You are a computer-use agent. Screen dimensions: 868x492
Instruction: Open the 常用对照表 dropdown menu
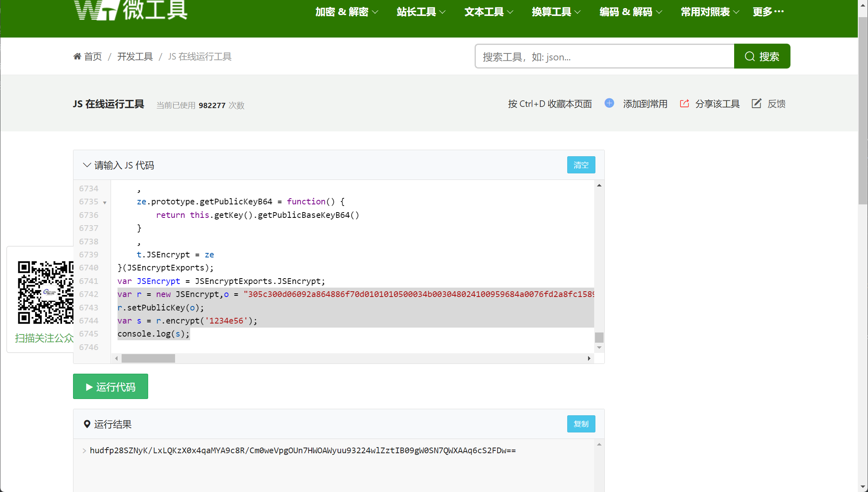tap(710, 12)
